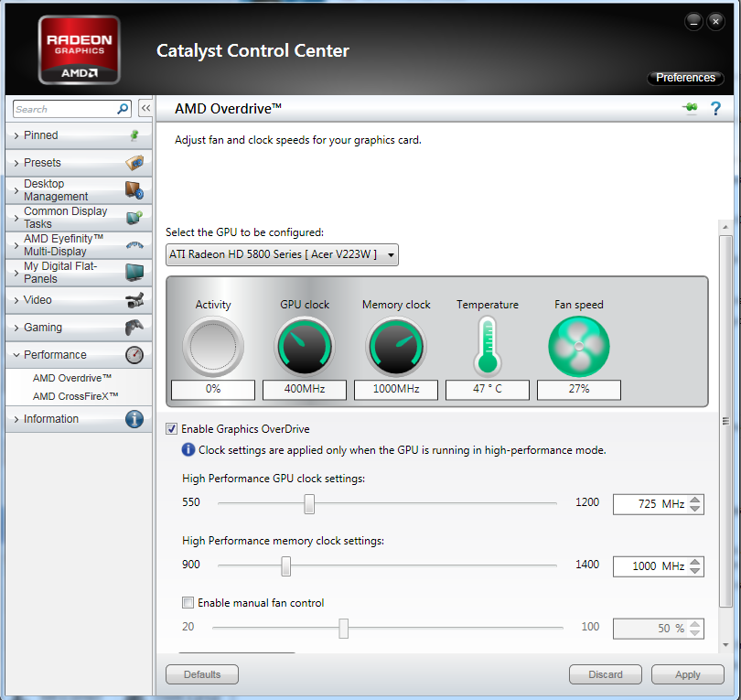Click the GPU clock slider handle

(x=309, y=504)
